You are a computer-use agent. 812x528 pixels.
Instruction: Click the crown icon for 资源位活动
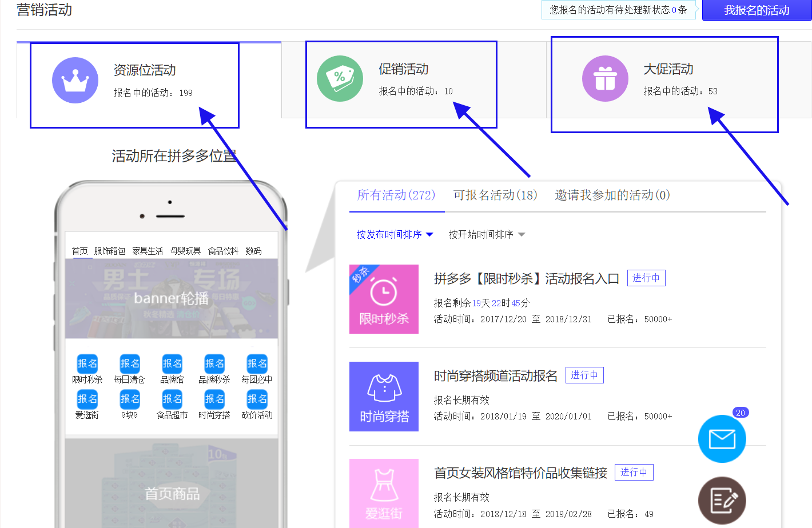tap(75, 80)
